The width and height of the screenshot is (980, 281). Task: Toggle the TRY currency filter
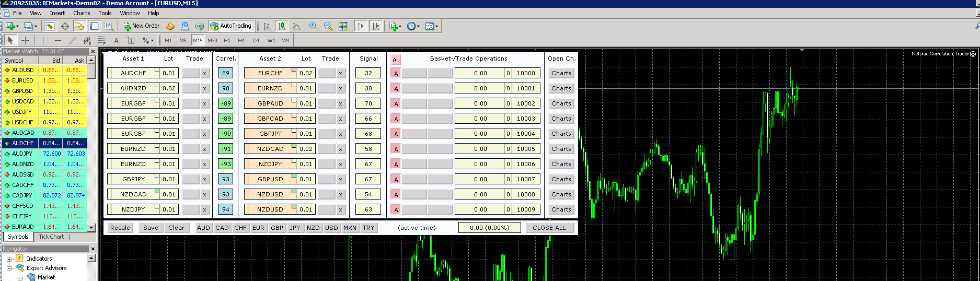[x=368, y=228]
